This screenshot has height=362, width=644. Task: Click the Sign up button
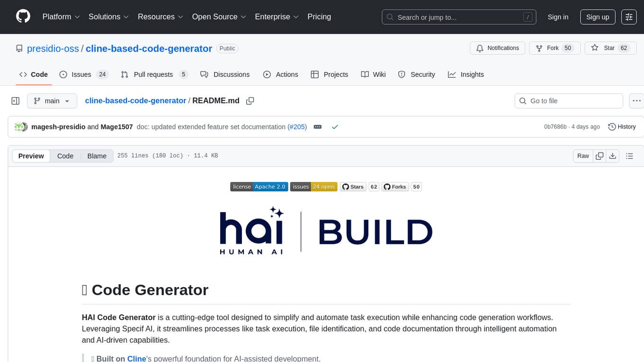(x=598, y=17)
